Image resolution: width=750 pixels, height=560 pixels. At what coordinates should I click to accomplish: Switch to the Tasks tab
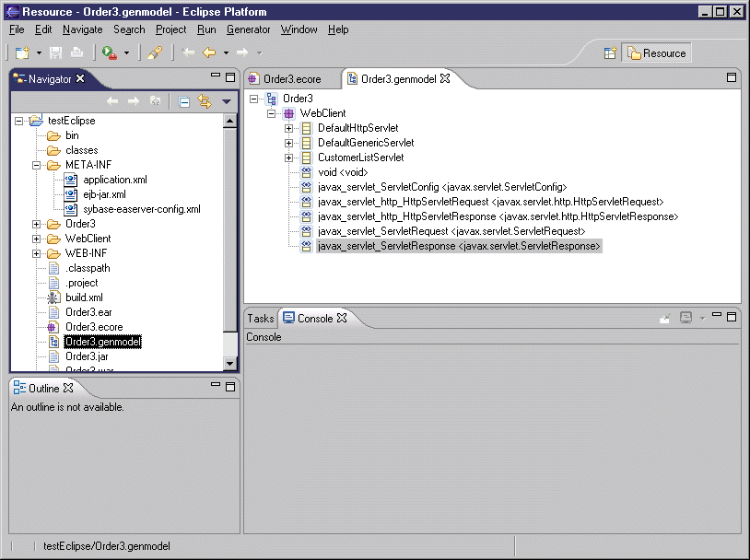(260, 318)
